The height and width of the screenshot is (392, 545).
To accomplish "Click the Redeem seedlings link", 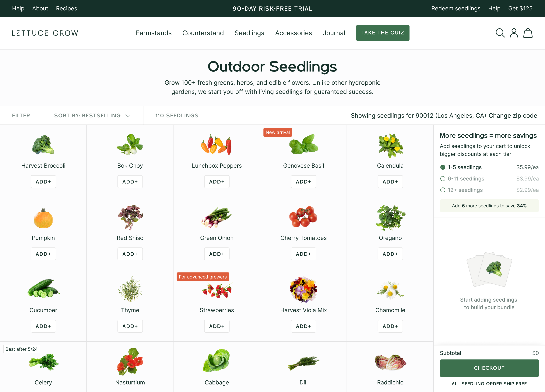I will pos(456,8).
